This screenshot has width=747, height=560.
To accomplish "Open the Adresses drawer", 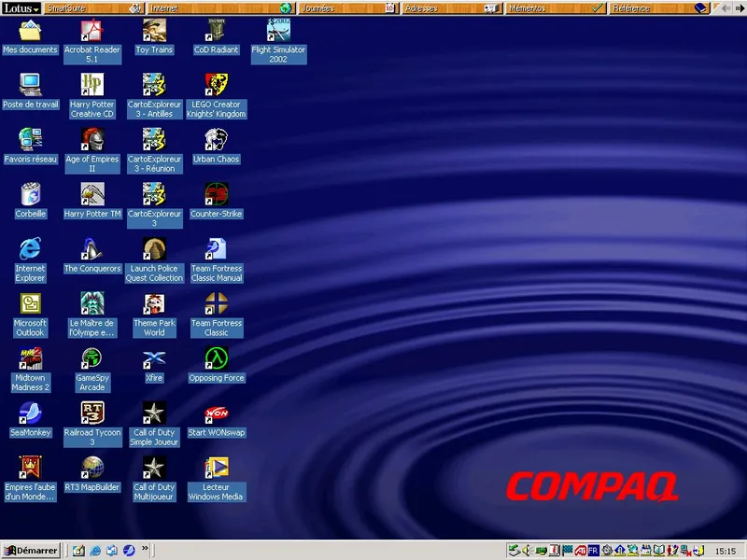I will click(452, 8).
